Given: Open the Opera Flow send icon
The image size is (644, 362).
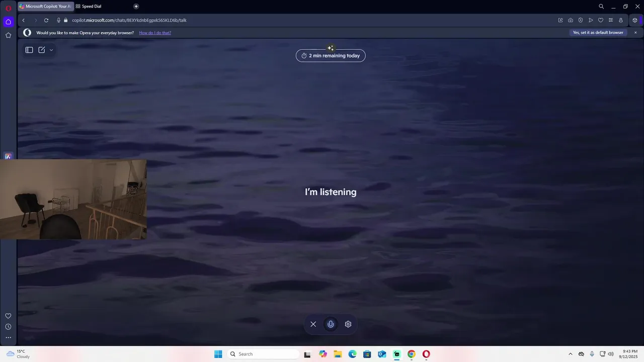Looking at the screenshot, I should pyautogui.click(x=591, y=20).
